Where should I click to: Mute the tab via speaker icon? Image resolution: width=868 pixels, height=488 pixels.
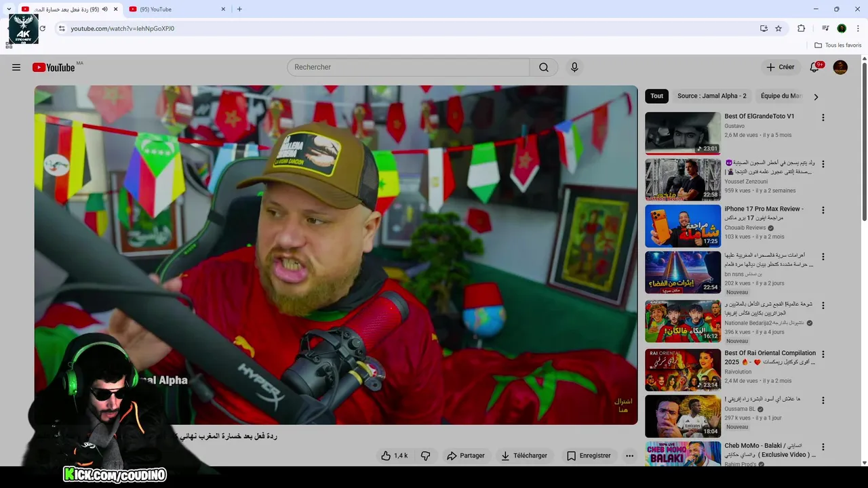coord(104,9)
